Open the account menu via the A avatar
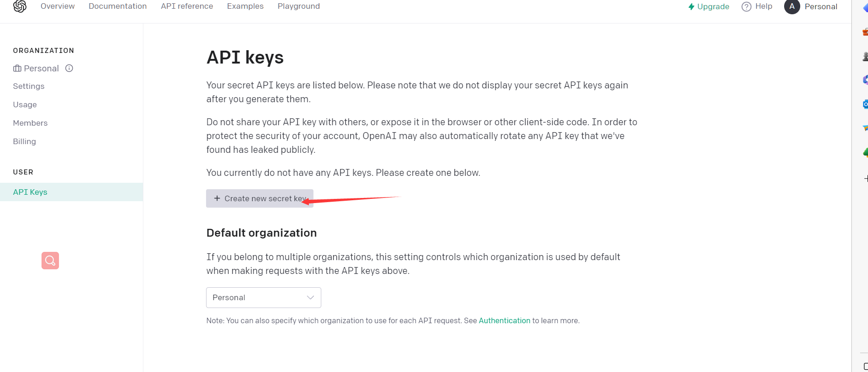The height and width of the screenshot is (372, 868). pos(791,6)
